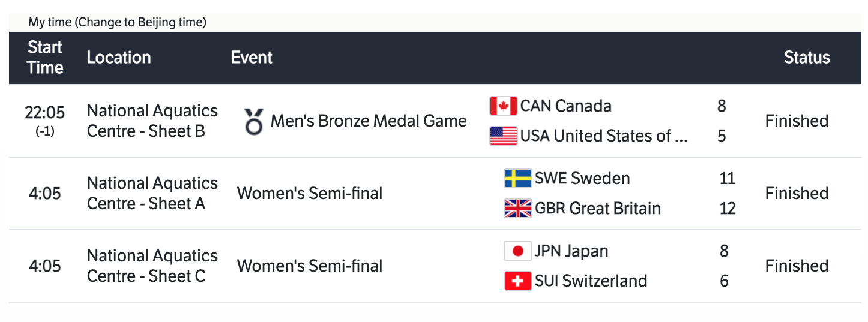The height and width of the screenshot is (322, 868).
Task: Click the Event column header
Action: (x=252, y=58)
